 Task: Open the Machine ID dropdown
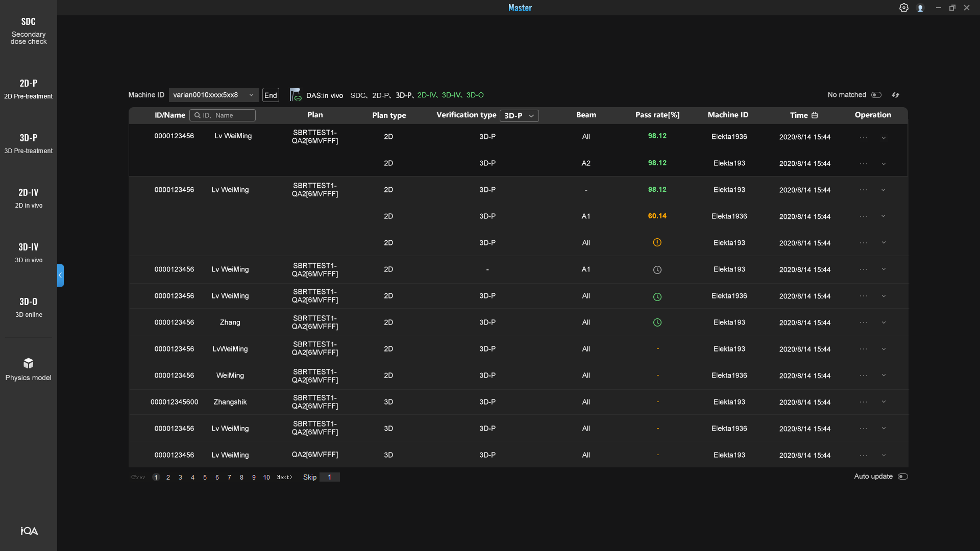[213, 95]
